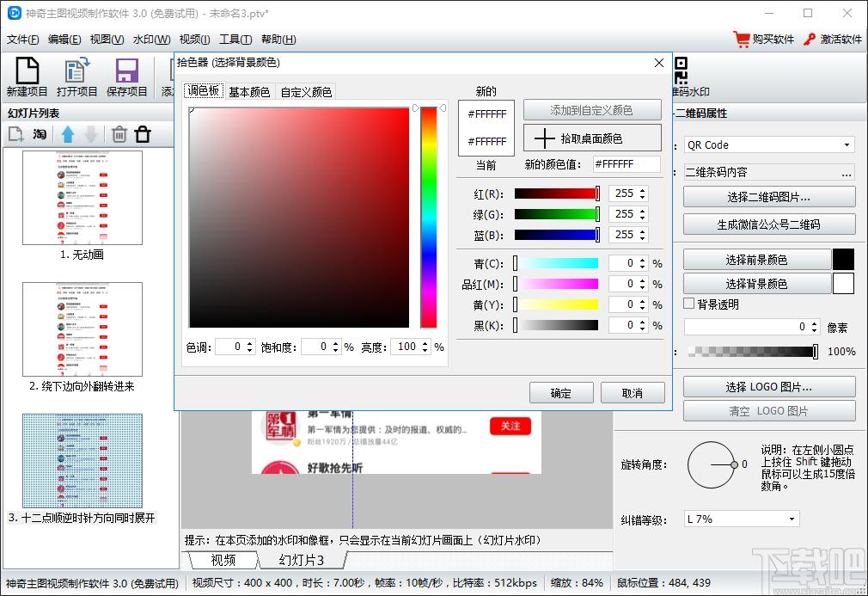
Task: Click Generate WeChat Official Account QR button
Action: pos(769,224)
